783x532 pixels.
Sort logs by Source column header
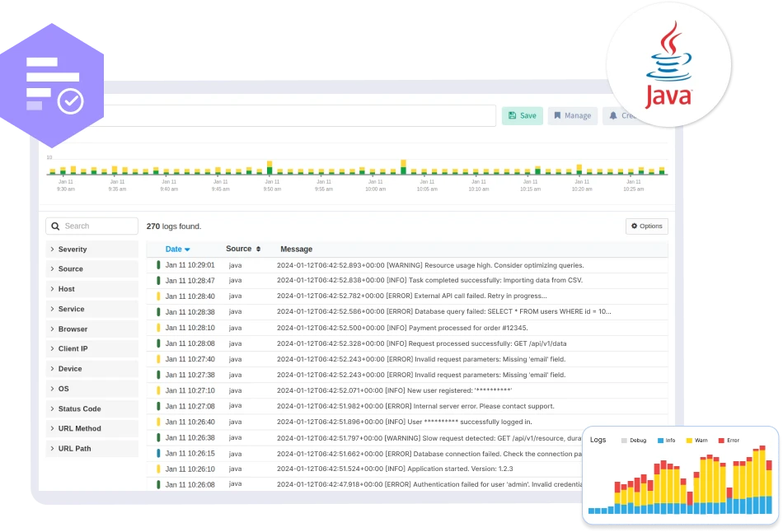(243, 249)
